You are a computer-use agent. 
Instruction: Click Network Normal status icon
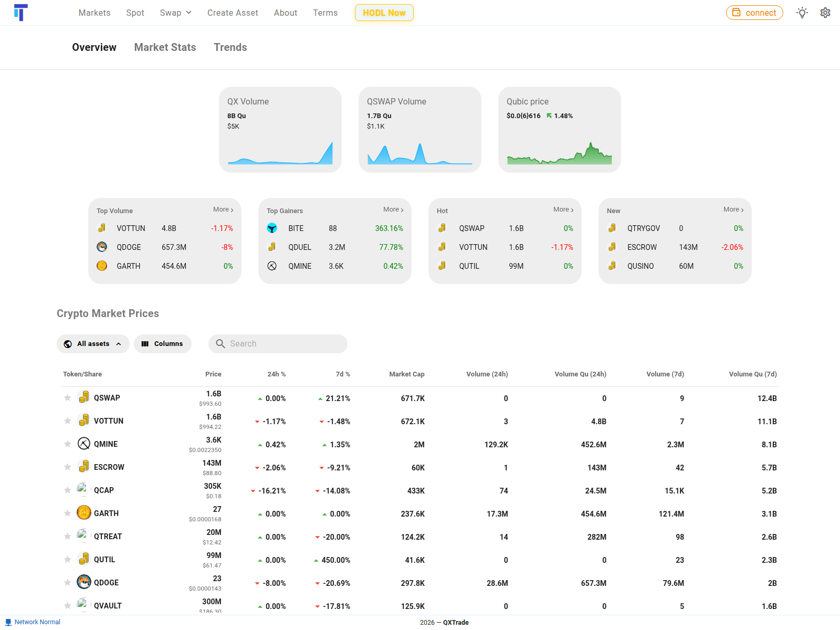[x=8, y=622]
